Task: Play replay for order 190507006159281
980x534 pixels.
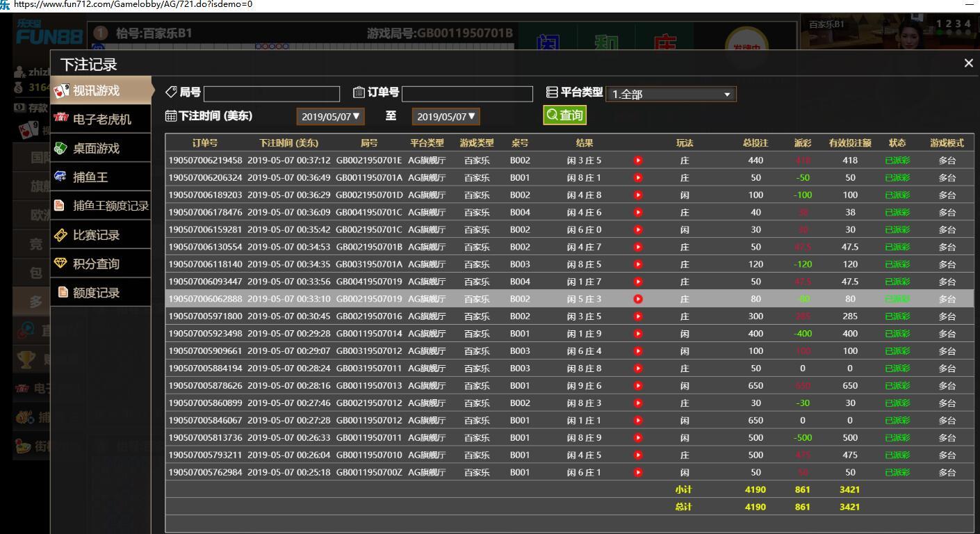Action: point(638,230)
